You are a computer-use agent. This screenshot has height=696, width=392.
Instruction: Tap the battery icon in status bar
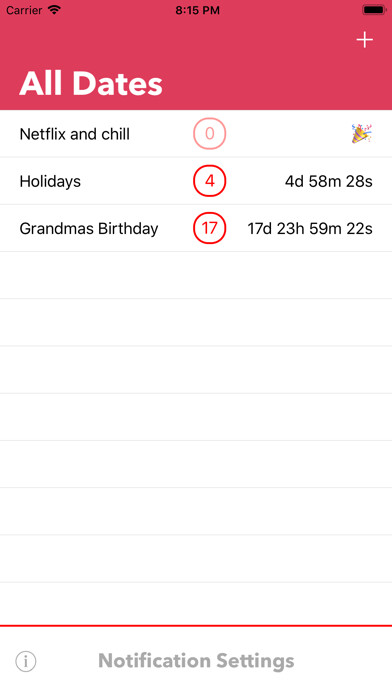(x=374, y=10)
